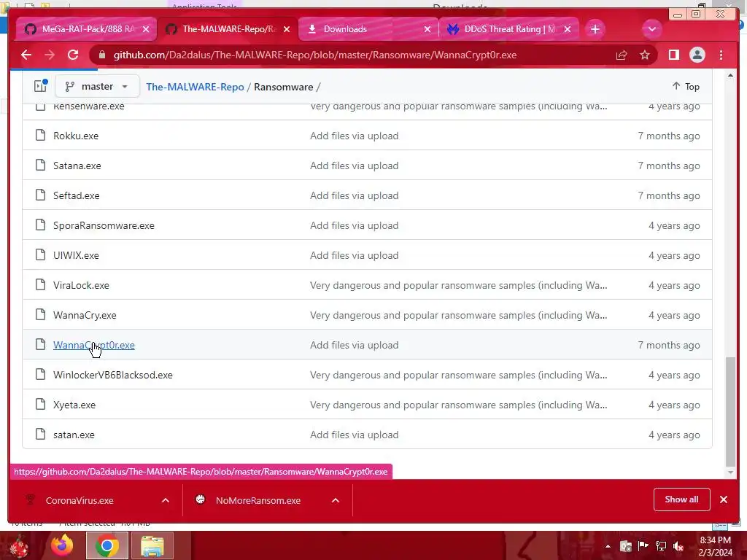Close the DDoS Threat Rating tab
The image size is (747, 560).
click(568, 29)
